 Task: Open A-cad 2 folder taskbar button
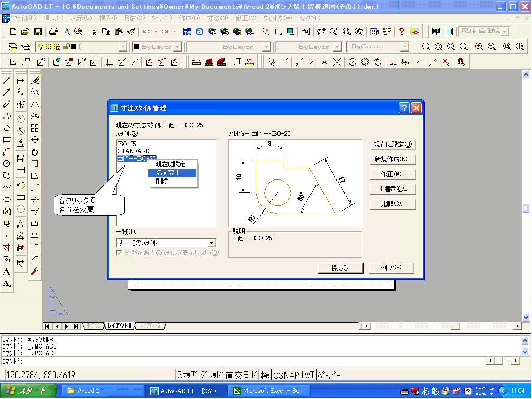103,391
